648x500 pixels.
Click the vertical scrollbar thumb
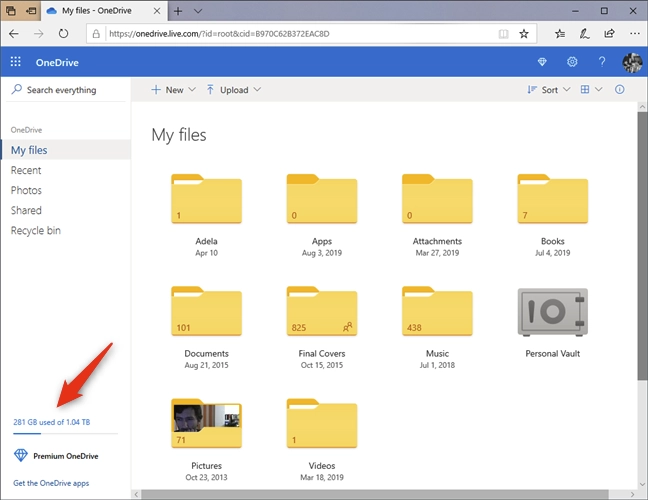[x=642, y=246]
